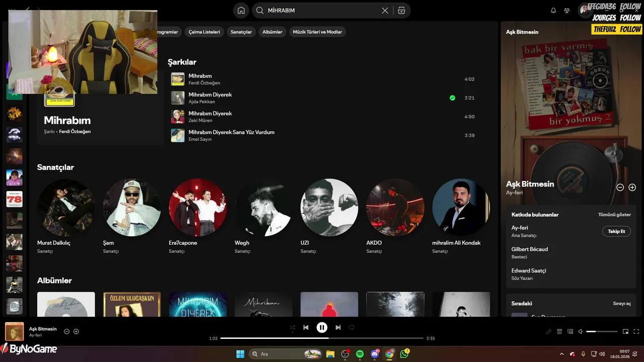This screenshot has height=362, width=644.
Task: Click the taskbar Ara search box
Action: pos(285,354)
